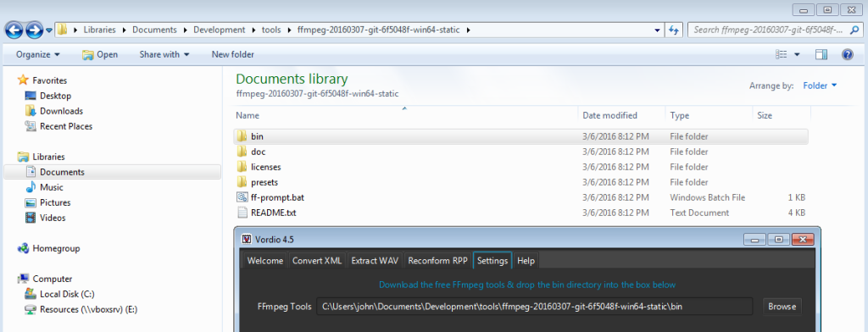Switch to Convert XML tab
The image size is (868, 332).
(318, 261)
